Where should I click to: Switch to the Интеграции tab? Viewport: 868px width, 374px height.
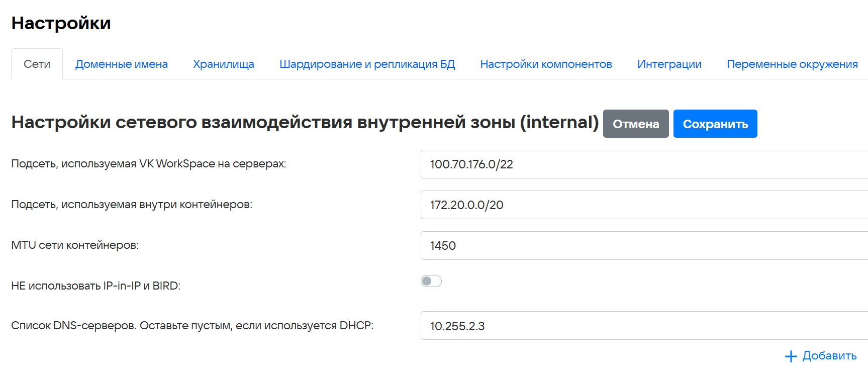(x=669, y=64)
